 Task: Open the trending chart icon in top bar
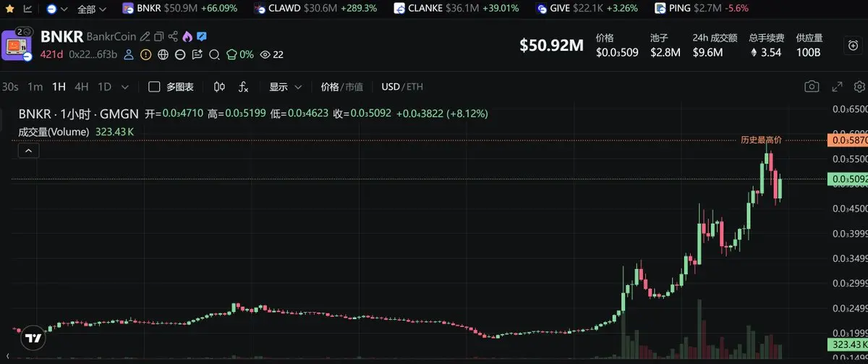pyautogui.click(x=27, y=9)
